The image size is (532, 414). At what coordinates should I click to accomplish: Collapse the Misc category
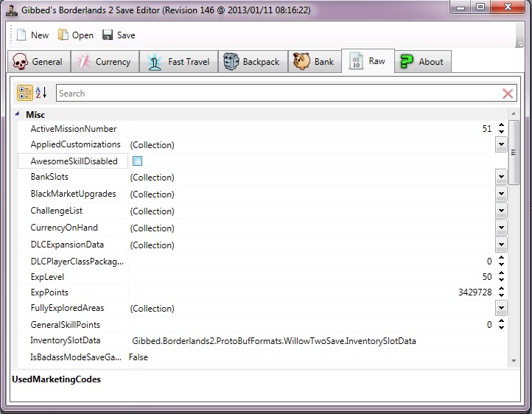17,114
